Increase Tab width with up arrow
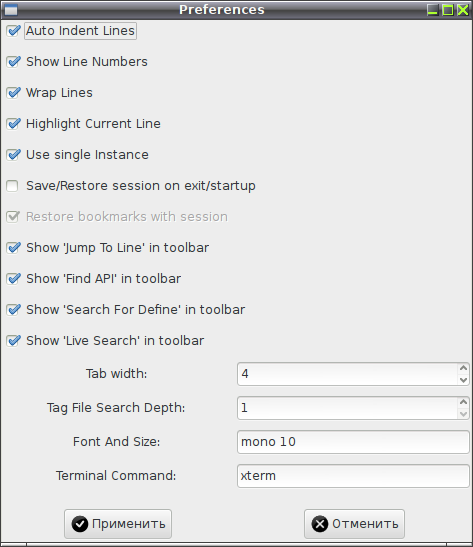The image size is (473, 547). tap(463, 368)
